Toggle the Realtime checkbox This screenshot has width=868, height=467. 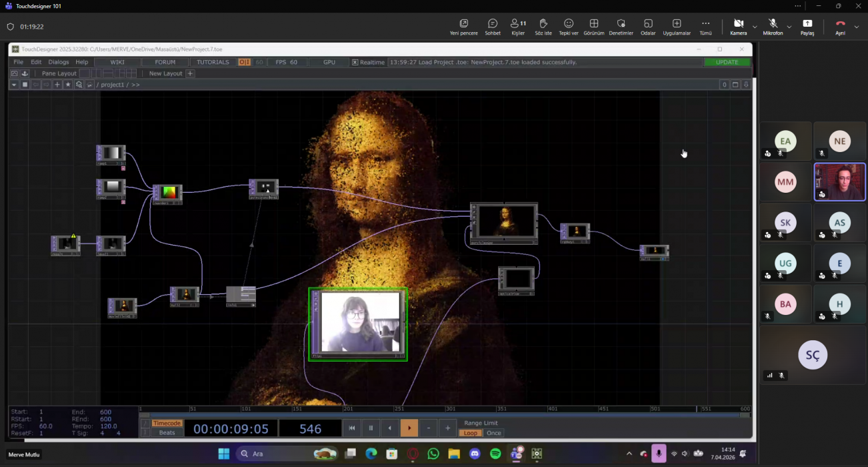click(x=355, y=62)
